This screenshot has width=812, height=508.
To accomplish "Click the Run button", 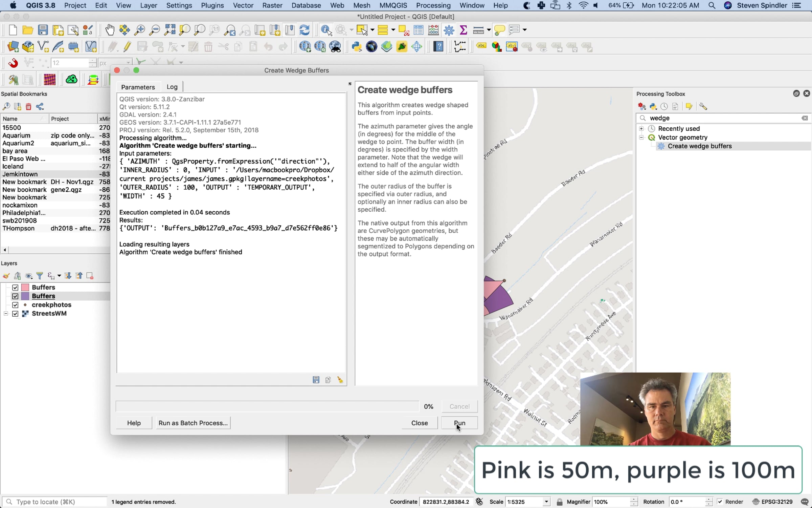I will click(x=459, y=423).
